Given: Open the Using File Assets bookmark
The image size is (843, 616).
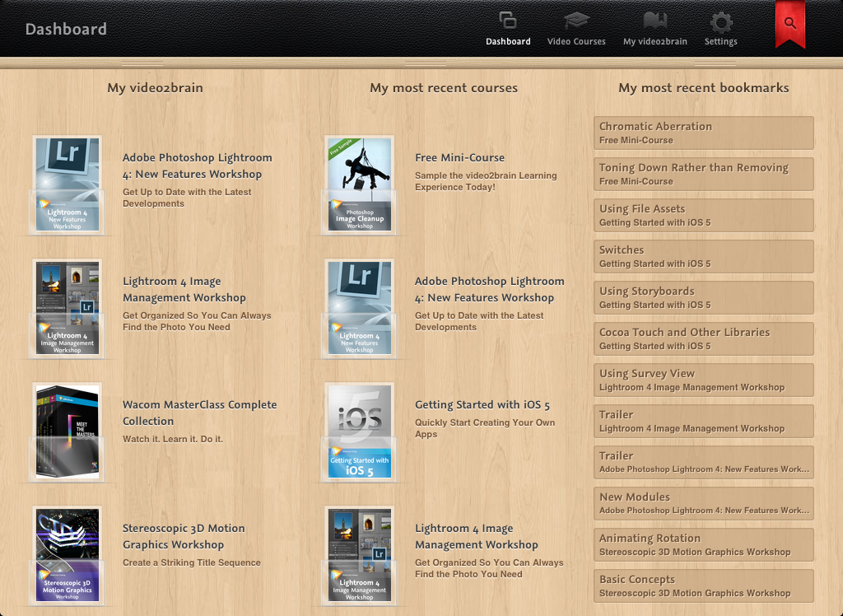Looking at the screenshot, I should click(704, 215).
